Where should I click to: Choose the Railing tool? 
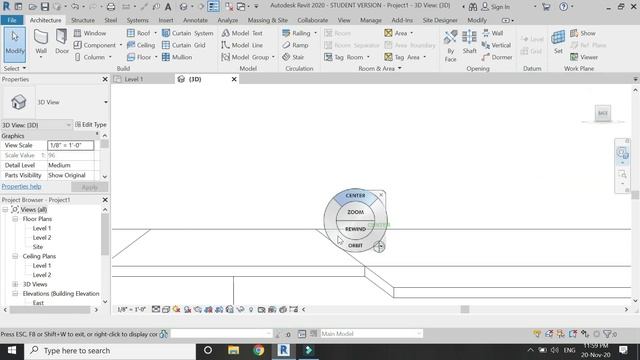coord(296,33)
